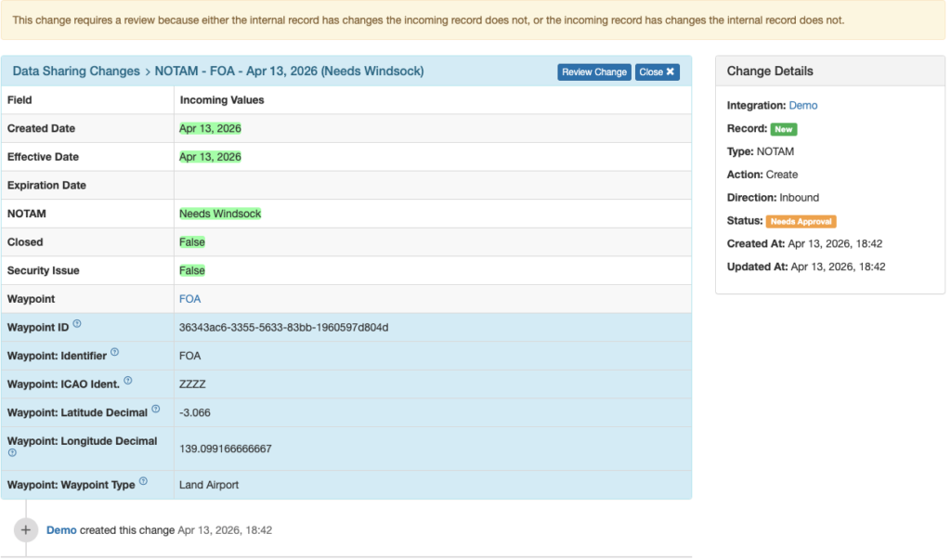
Task: Go to Data Sharing Changes breadcrumb
Action: tap(76, 72)
